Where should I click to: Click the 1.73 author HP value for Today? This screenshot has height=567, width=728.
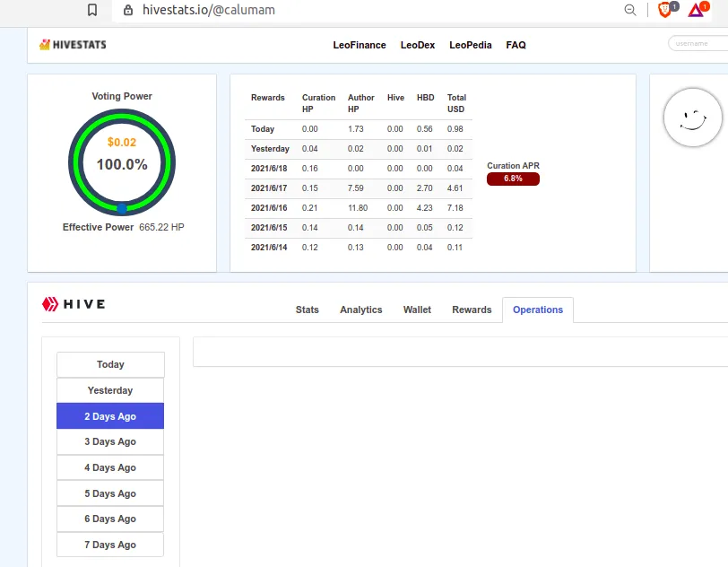[356, 129]
